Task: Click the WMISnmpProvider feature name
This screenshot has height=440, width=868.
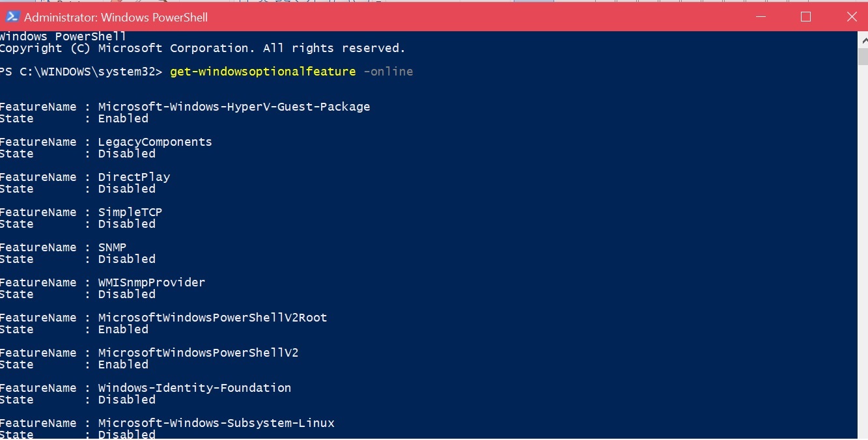Action: pos(152,282)
